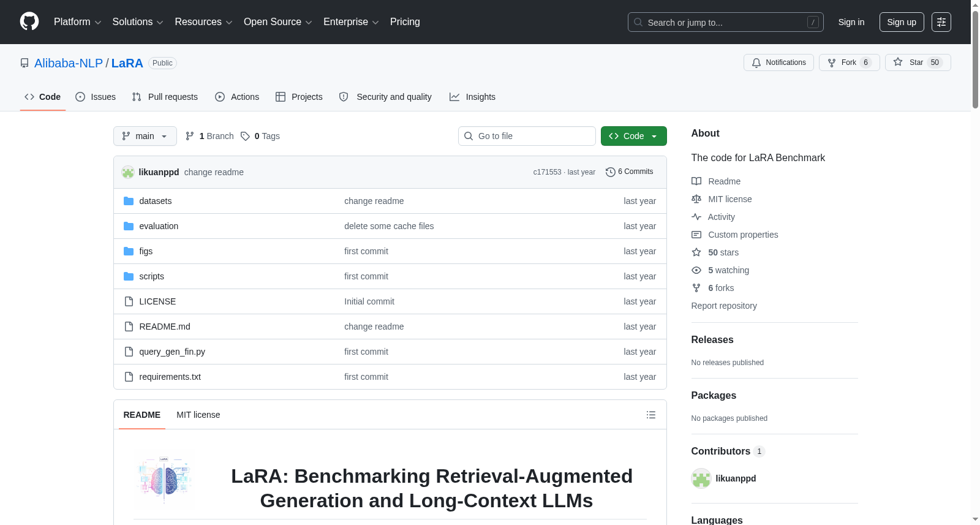Click the Notifications bell button
The image size is (980, 525).
(x=778, y=62)
